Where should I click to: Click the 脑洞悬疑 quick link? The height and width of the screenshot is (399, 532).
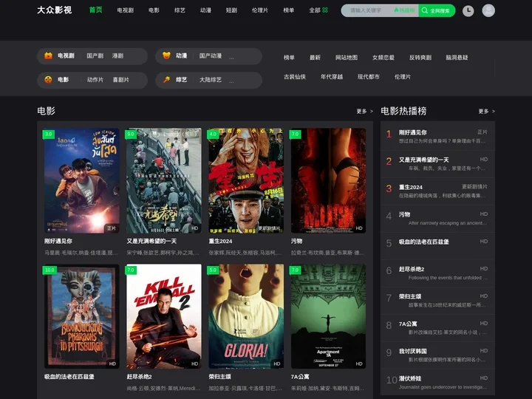click(457, 58)
